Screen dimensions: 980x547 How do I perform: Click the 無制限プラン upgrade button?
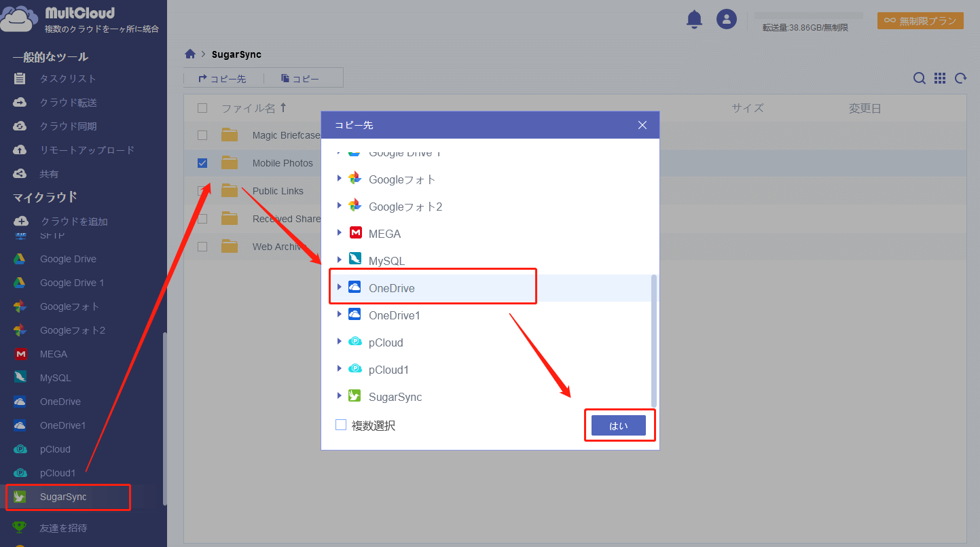click(920, 21)
